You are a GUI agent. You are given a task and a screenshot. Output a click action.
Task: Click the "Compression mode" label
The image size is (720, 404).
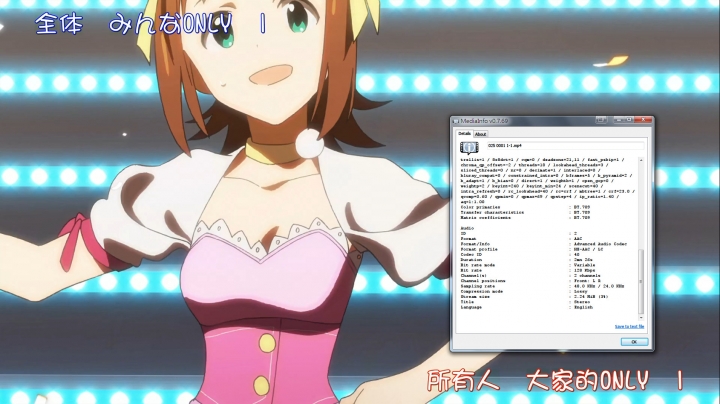point(482,292)
